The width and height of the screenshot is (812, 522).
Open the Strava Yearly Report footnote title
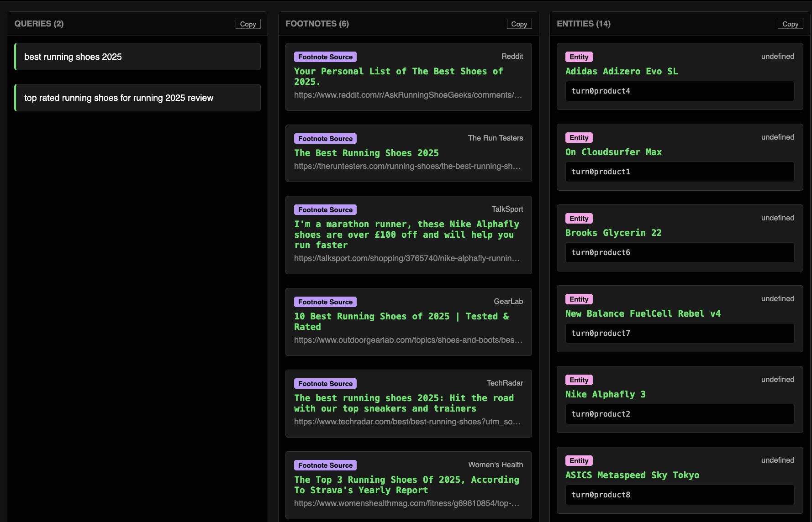tap(406, 485)
